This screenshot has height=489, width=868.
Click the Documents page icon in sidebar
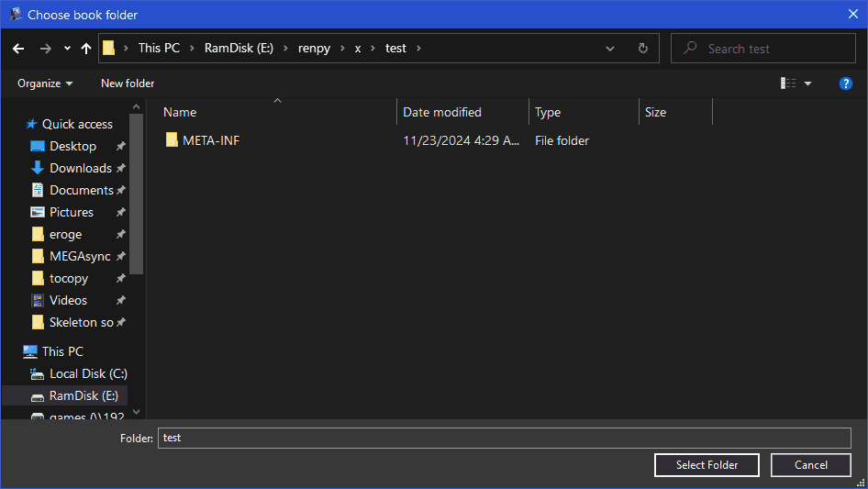click(37, 190)
